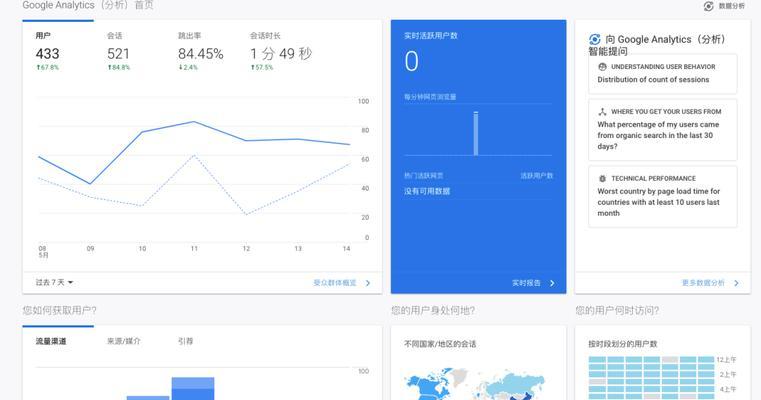This screenshot has height=400, width=761.
Task: Click the Google Analytics (分析) 首页 title
Action: (88, 5)
